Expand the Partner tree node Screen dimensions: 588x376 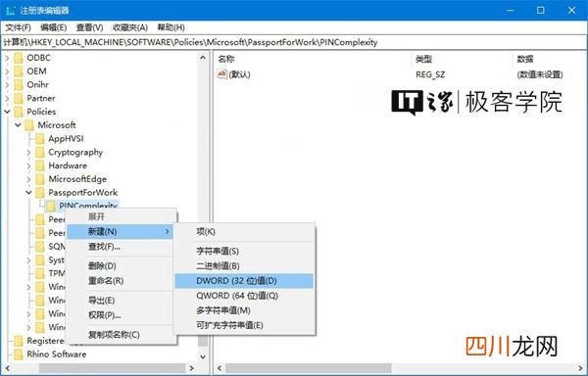pos(8,98)
